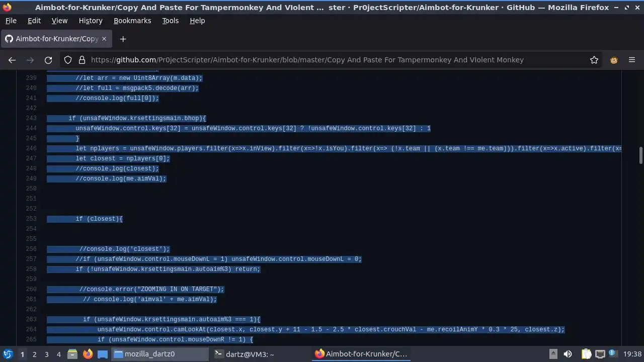Open the Help menu
The image size is (644, 362).
coord(197,21)
